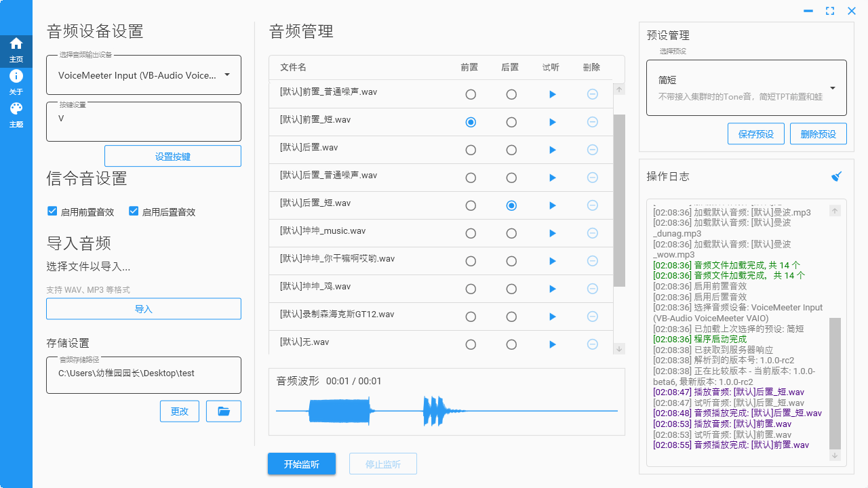868x488 pixels.
Task: Click the 文件名 column header
Action: point(293,67)
